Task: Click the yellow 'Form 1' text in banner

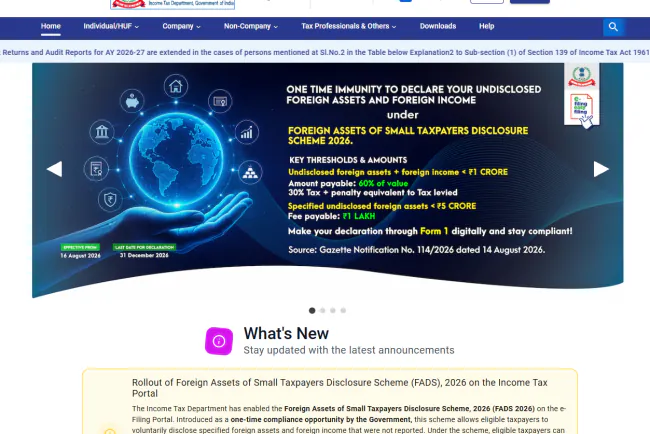Action: click(434, 231)
